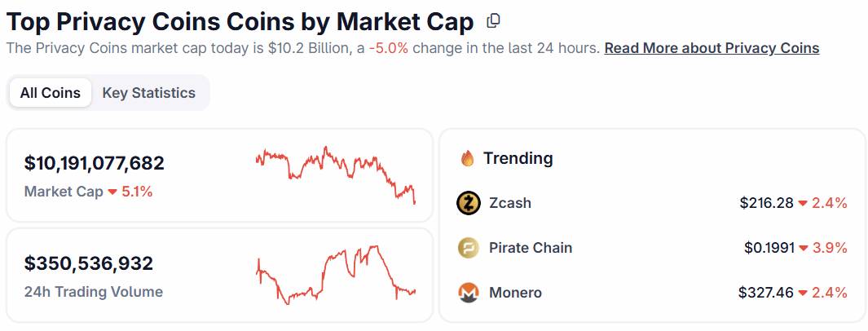The height and width of the screenshot is (331, 868).
Task: Click the Monero coin logo
Action: pyautogui.click(x=469, y=292)
